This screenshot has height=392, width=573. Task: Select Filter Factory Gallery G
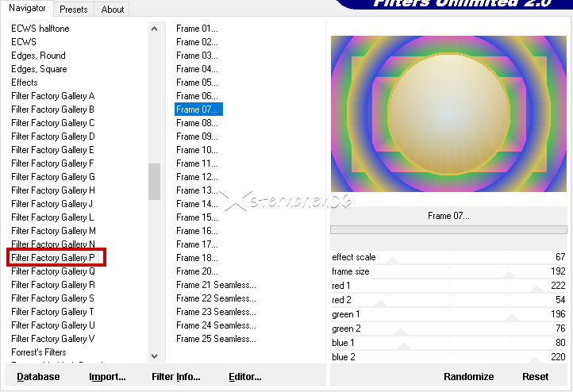pyautogui.click(x=53, y=177)
